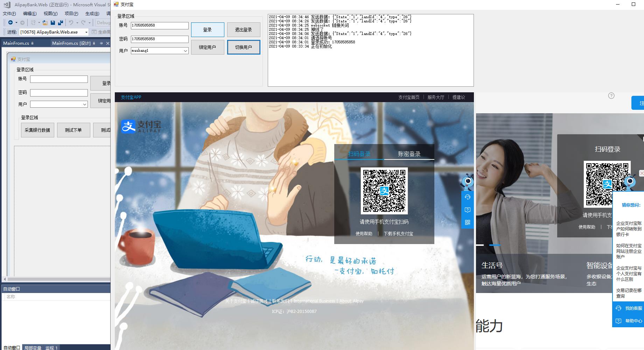Image resolution: width=644 pixels, height=350 pixels.
Task: Select the white carousel indicator in back window
Action: point(479,245)
